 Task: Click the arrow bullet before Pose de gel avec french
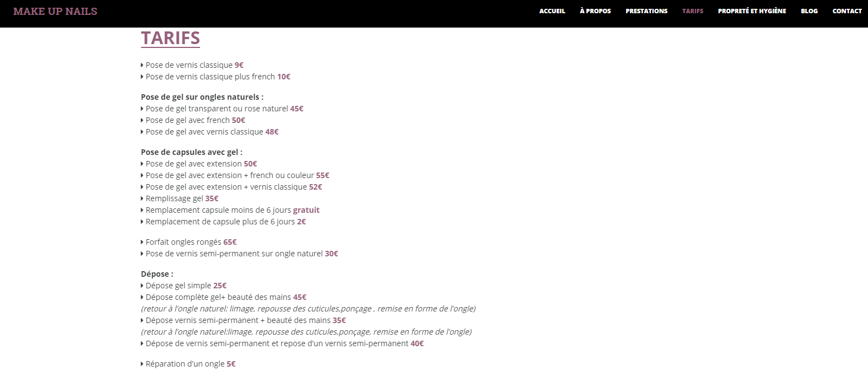(x=142, y=120)
